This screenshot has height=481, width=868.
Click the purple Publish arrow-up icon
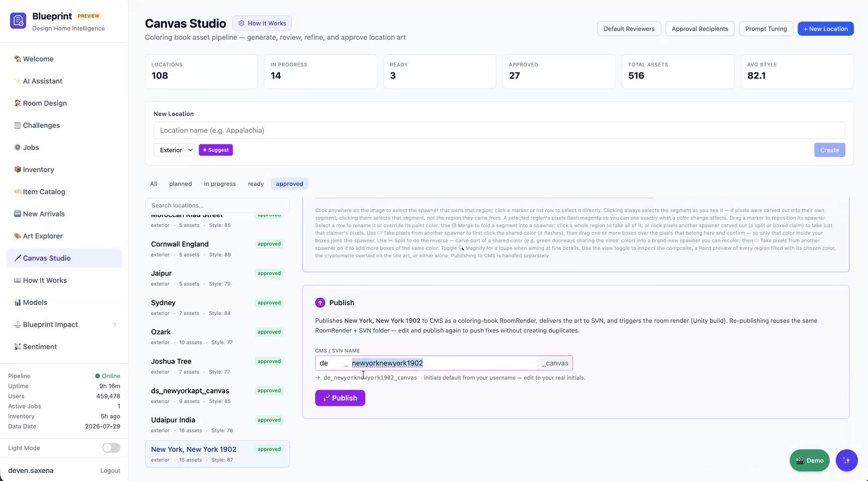click(x=320, y=302)
